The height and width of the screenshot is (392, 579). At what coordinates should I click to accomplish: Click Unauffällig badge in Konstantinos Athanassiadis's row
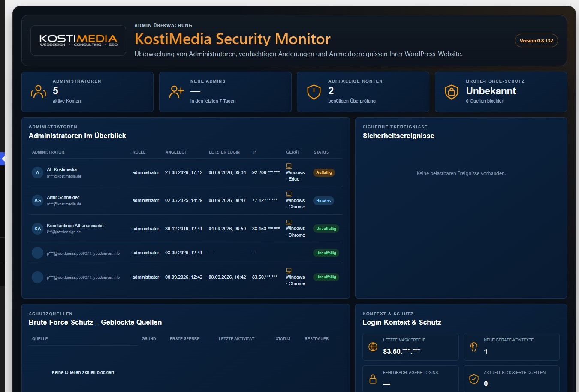[x=326, y=229]
